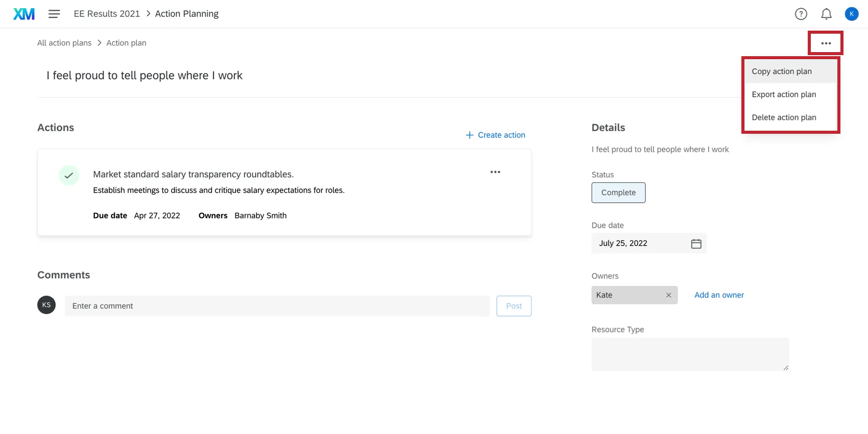Open the Complete status dropdown
The width and height of the screenshot is (868, 434).
[618, 192]
